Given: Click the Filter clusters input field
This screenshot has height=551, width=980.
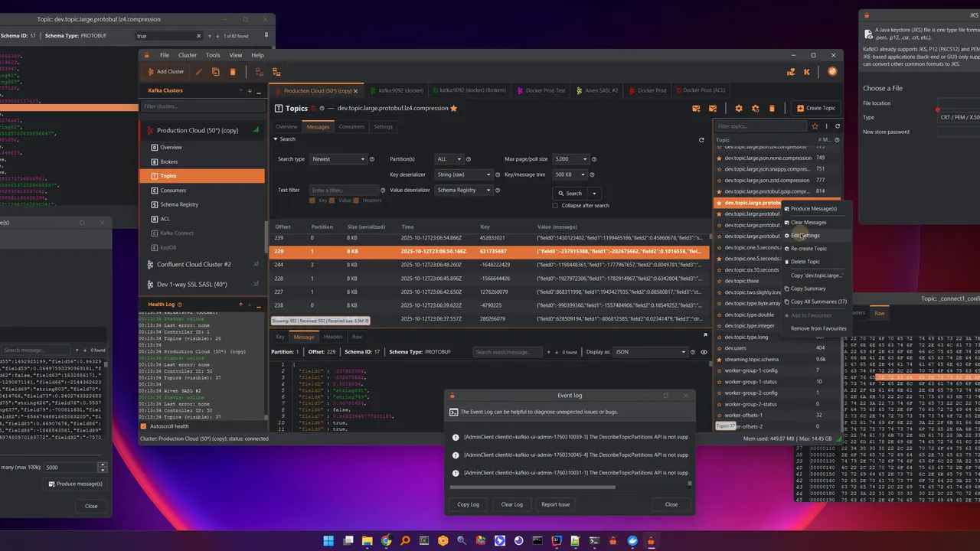Looking at the screenshot, I should pyautogui.click(x=201, y=106).
